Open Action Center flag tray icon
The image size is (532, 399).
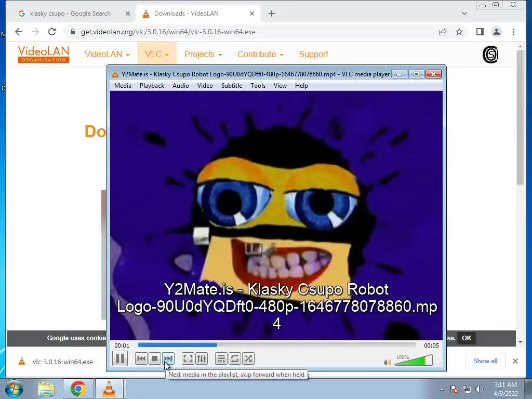[x=455, y=389]
